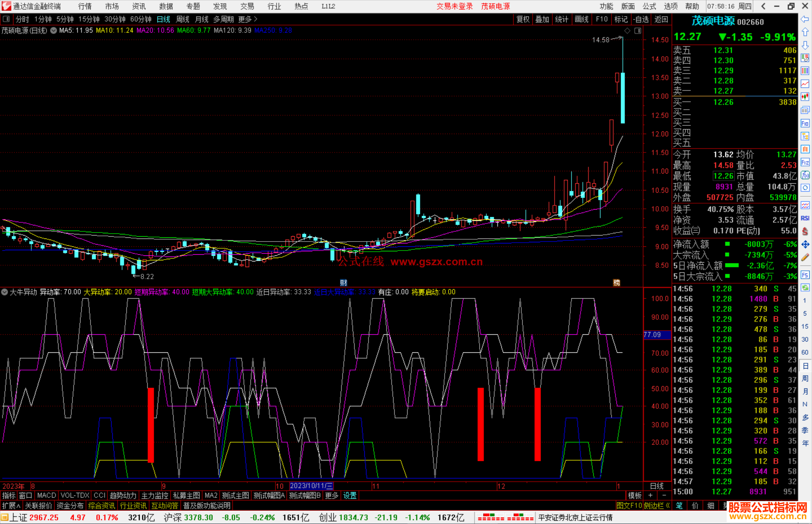Click the 5日净流入额 green bar
The image size is (812, 524).
point(732,265)
